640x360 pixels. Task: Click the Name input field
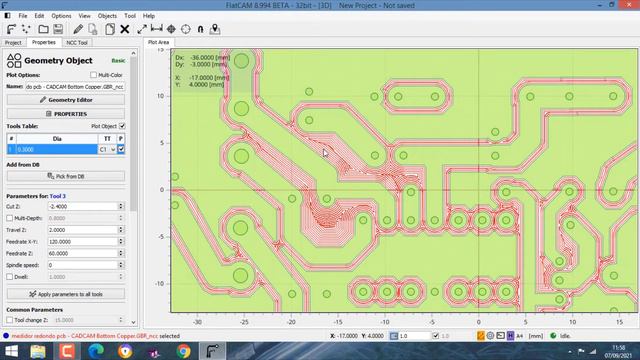coord(74,87)
